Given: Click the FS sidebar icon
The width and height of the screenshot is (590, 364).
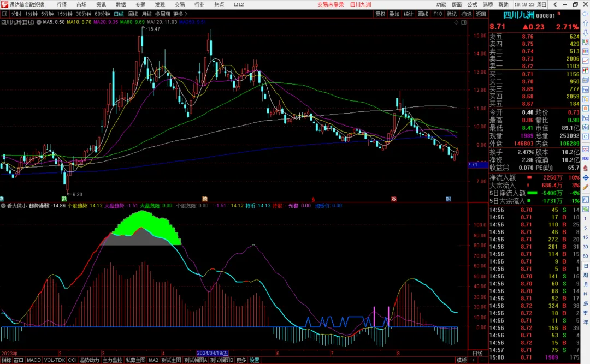Looking at the screenshot, I should click(586, 199).
